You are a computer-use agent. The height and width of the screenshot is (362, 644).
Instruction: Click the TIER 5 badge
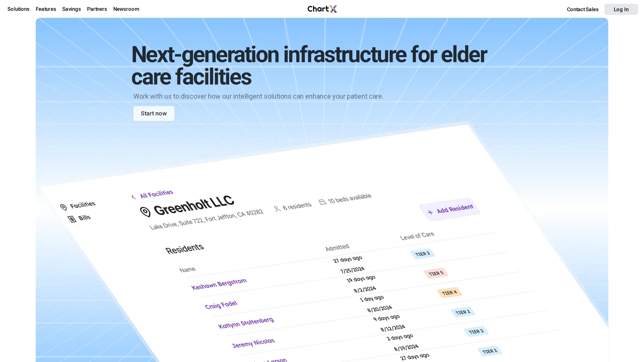coord(436,274)
